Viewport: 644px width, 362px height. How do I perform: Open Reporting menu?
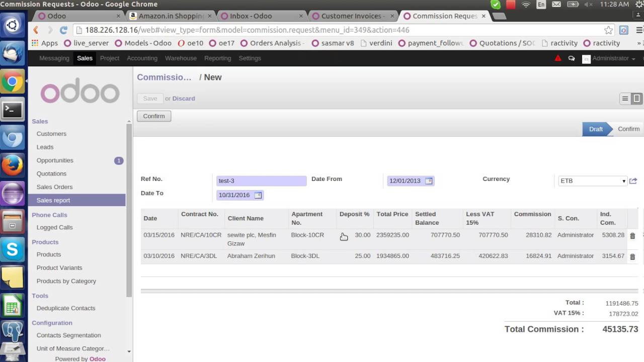[x=217, y=58]
